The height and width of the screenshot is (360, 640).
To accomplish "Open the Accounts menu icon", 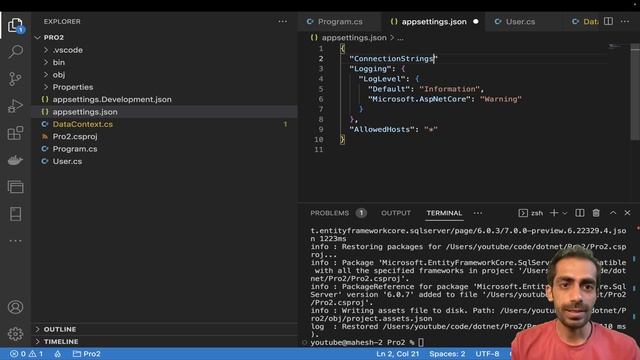I will point(16,307).
